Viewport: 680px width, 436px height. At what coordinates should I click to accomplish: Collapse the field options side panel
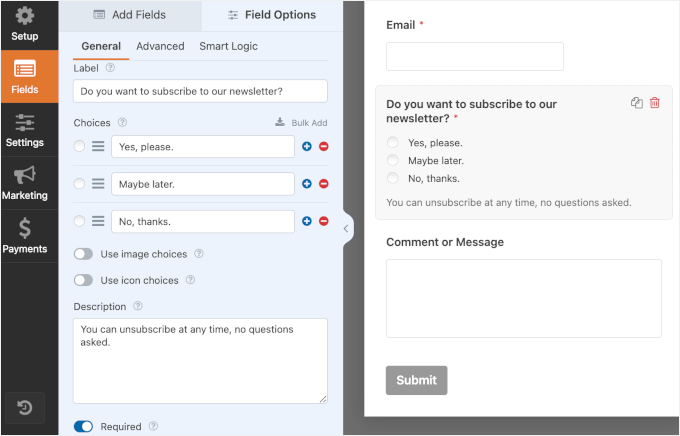pos(347,229)
